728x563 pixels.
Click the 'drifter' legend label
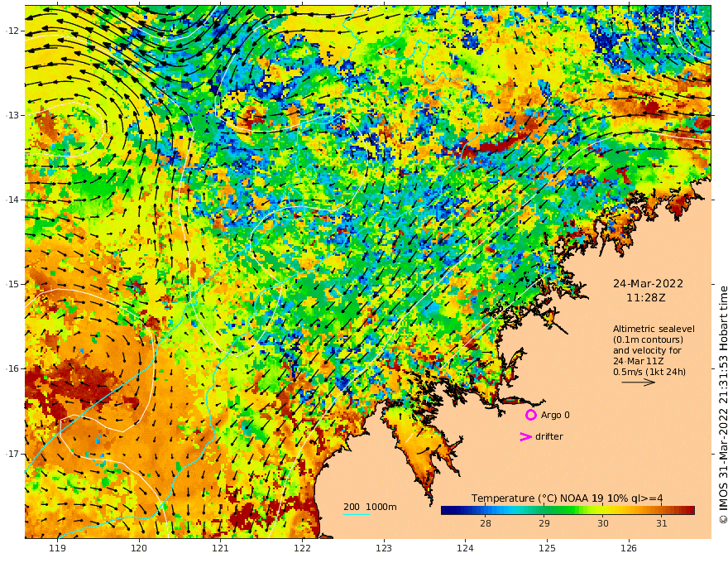coord(548,436)
